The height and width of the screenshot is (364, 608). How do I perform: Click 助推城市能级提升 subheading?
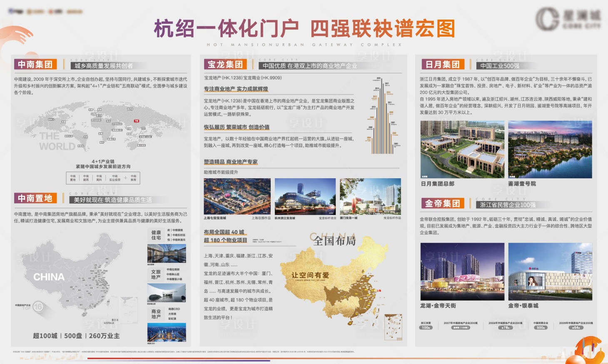click(221, 172)
